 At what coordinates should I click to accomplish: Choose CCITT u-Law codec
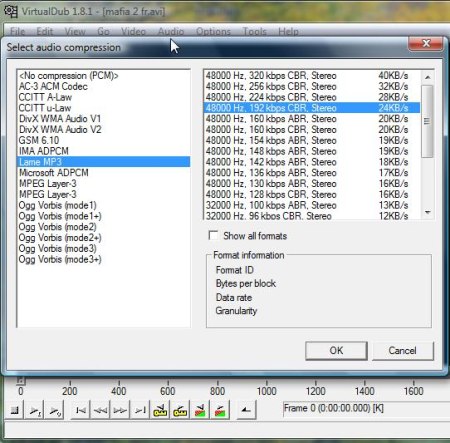point(103,108)
